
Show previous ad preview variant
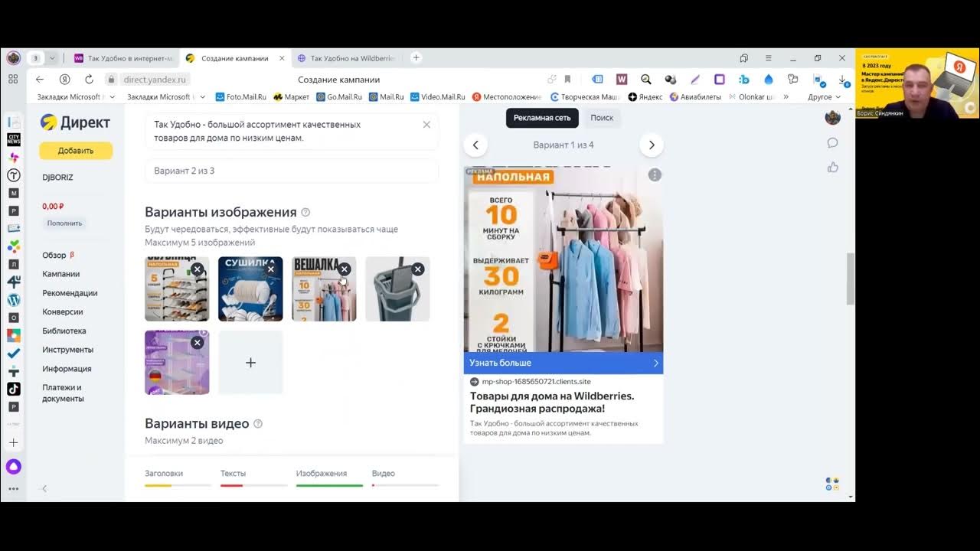pyautogui.click(x=475, y=145)
